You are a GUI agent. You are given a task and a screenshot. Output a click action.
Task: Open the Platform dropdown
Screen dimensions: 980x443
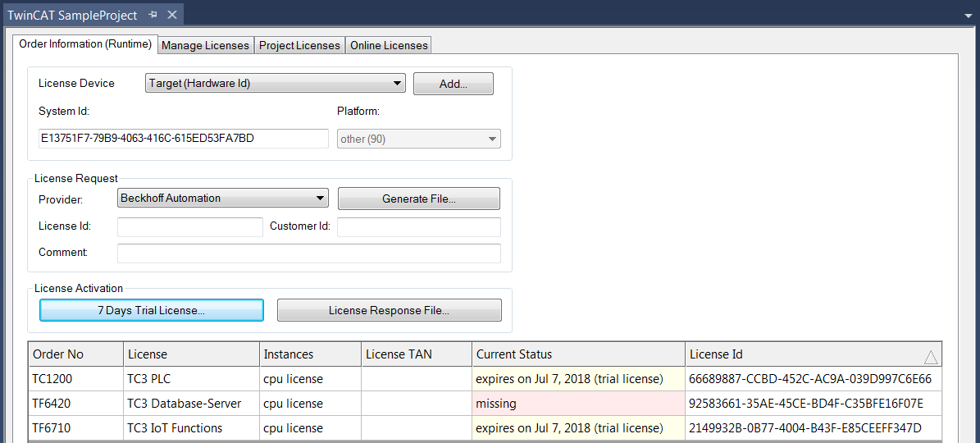click(x=492, y=139)
